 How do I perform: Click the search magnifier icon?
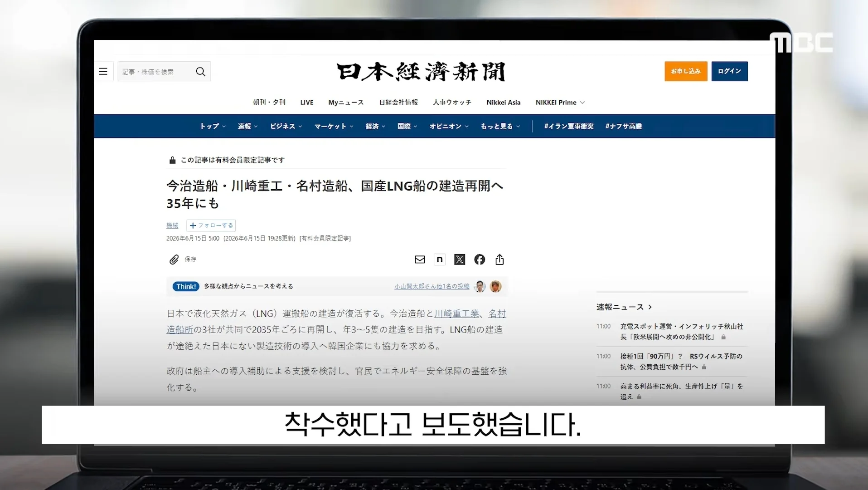coord(200,72)
